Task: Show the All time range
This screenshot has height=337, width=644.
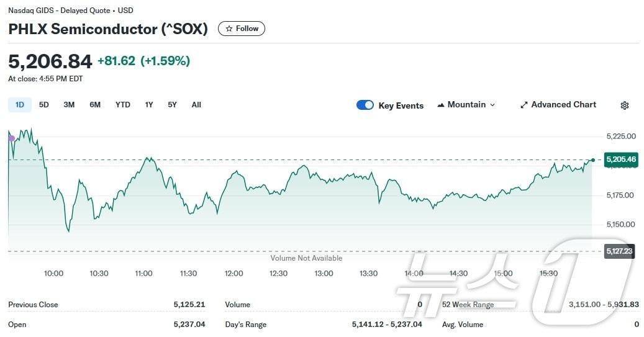Action: pyautogui.click(x=196, y=105)
